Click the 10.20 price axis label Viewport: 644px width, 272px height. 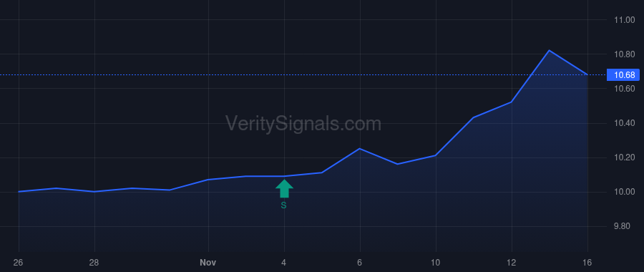[x=624, y=157]
